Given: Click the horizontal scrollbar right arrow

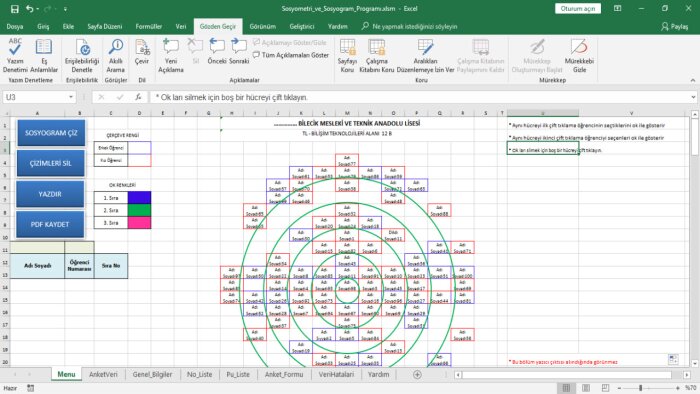Looking at the screenshot, I should 687,375.
